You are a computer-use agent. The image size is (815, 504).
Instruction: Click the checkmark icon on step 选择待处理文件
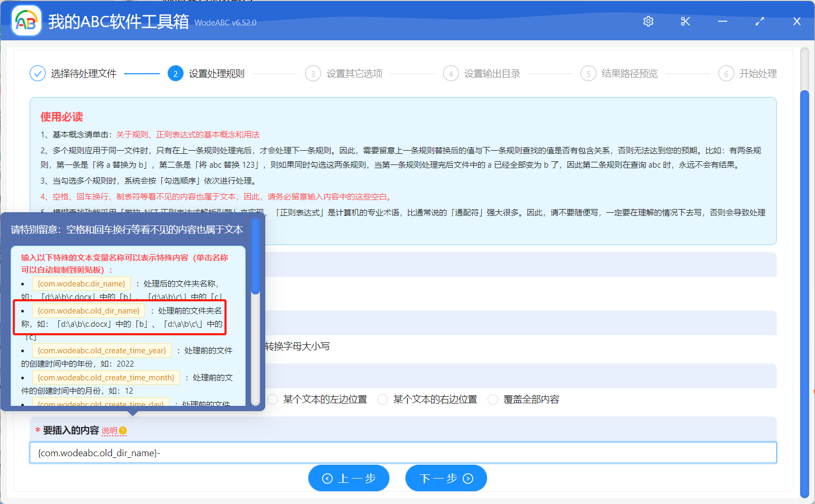pos(37,73)
